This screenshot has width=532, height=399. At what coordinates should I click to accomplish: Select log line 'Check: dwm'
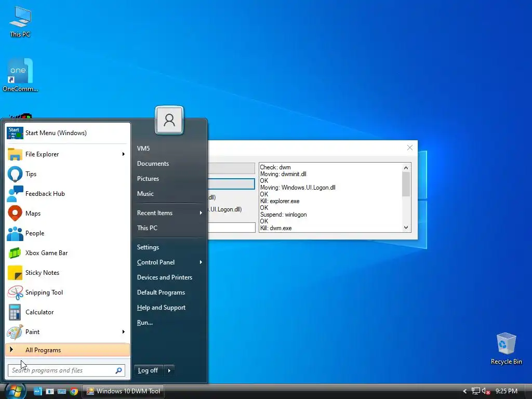pyautogui.click(x=275, y=167)
